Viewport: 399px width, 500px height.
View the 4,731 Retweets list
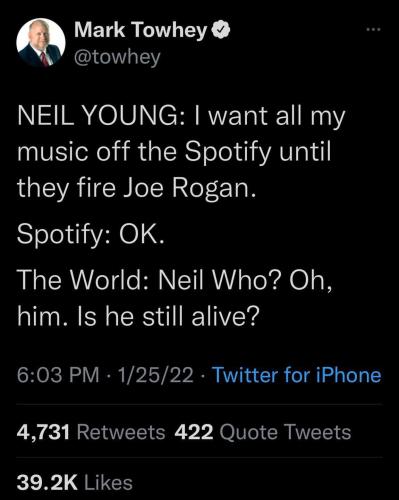pyautogui.click(x=91, y=432)
